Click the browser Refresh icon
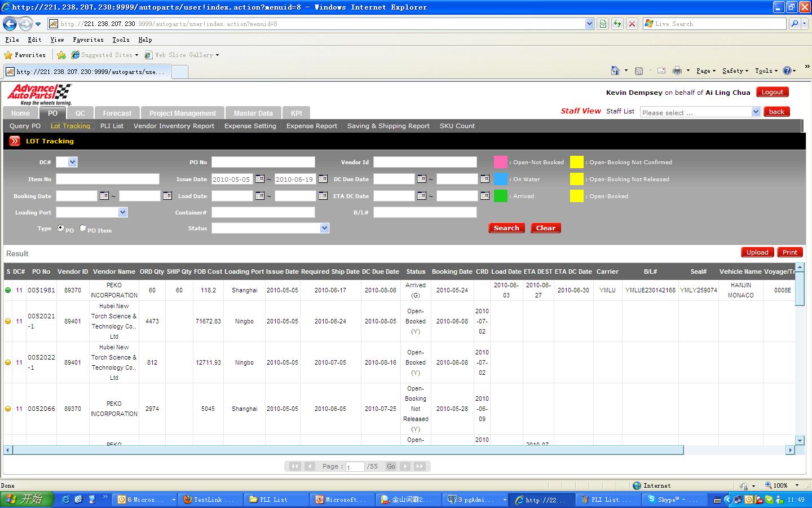The height and width of the screenshot is (508, 812). point(617,24)
